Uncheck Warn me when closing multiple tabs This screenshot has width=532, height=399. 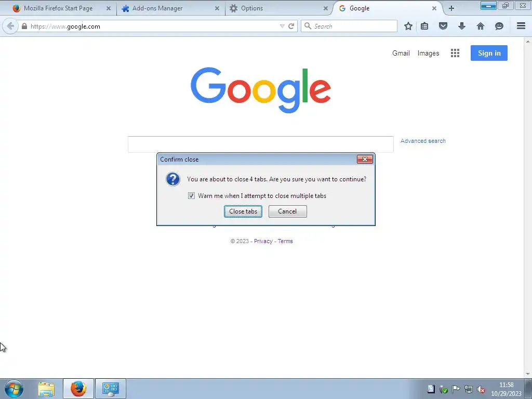click(x=191, y=196)
